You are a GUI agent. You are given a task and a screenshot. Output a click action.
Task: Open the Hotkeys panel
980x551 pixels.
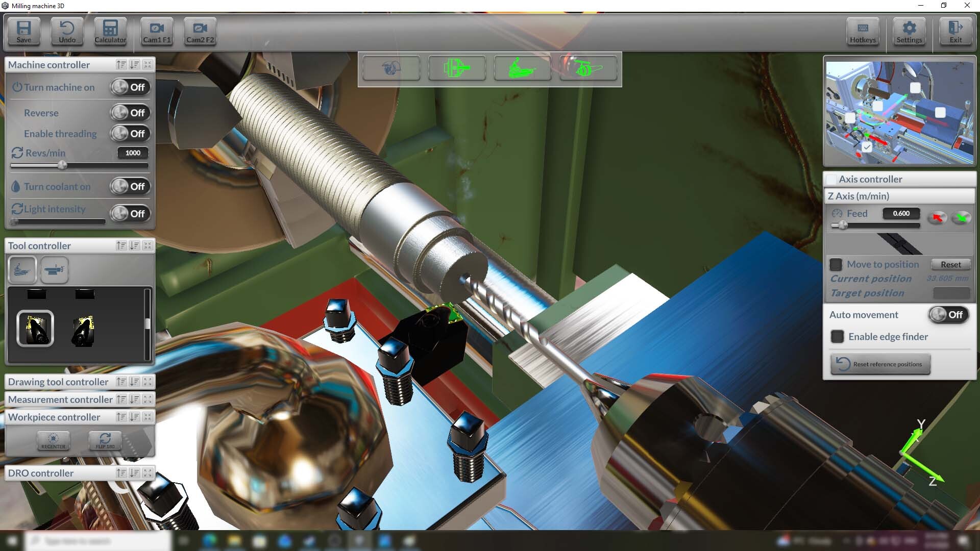pyautogui.click(x=863, y=32)
